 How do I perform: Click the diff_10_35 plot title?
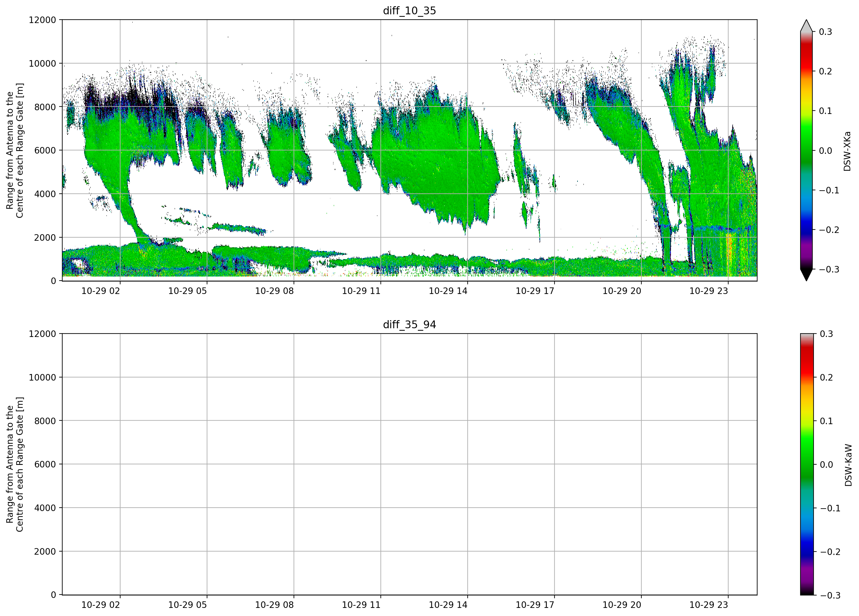(x=409, y=11)
